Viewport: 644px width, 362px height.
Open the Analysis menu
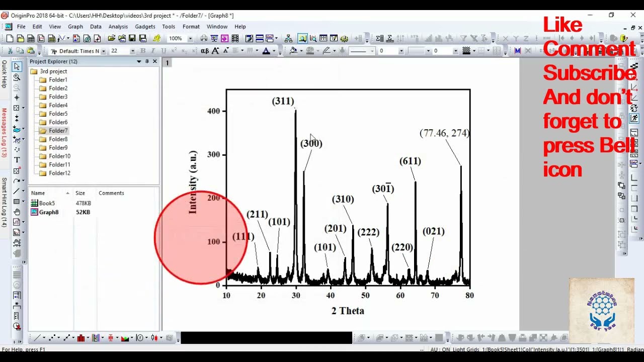(x=118, y=27)
